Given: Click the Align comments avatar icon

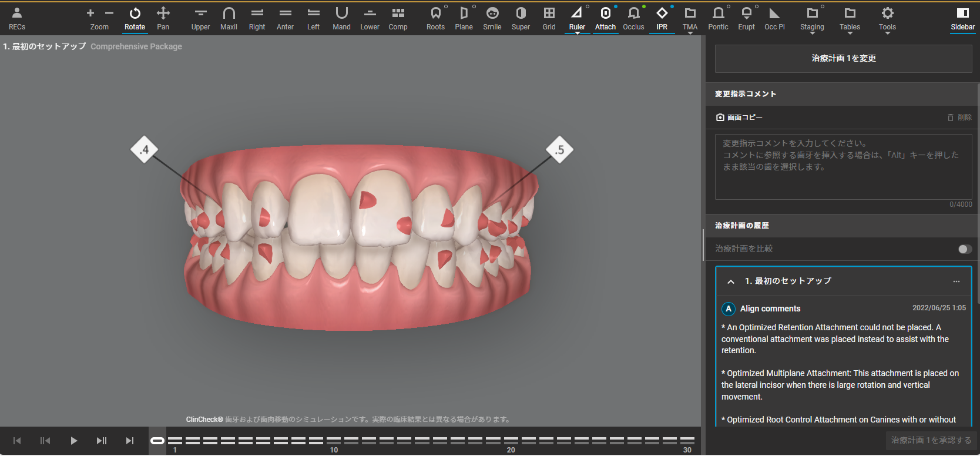Looking at the screenshot, I should 729,309.
